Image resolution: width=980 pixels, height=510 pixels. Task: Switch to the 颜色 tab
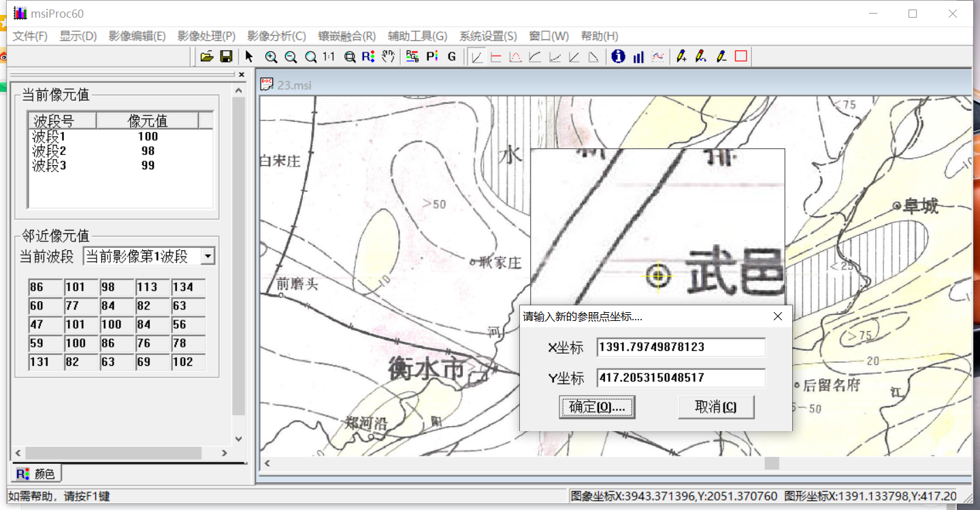coord(35,473)
